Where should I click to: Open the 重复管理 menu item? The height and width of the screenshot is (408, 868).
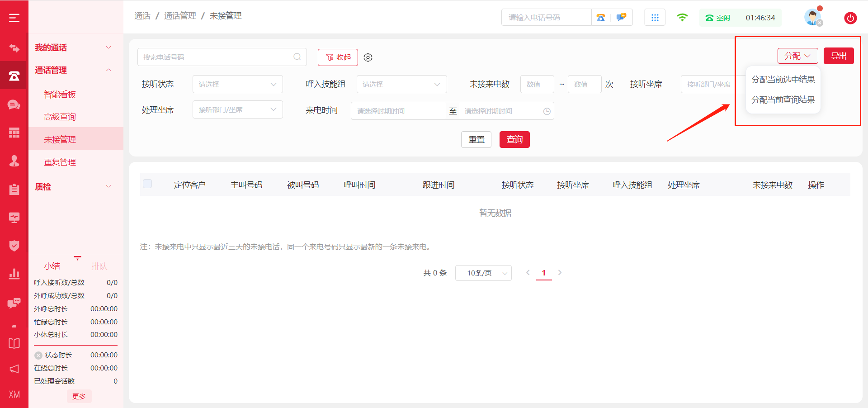(x=60, y=162)
